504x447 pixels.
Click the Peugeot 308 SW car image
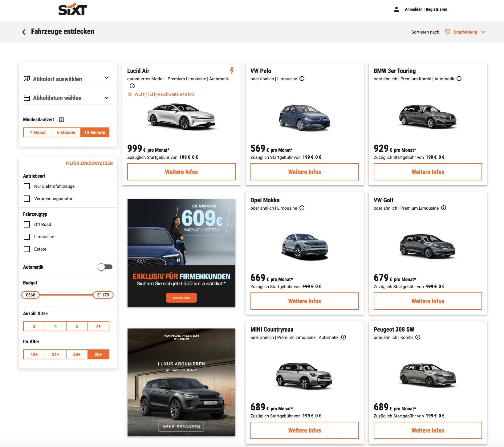(428, 375)
